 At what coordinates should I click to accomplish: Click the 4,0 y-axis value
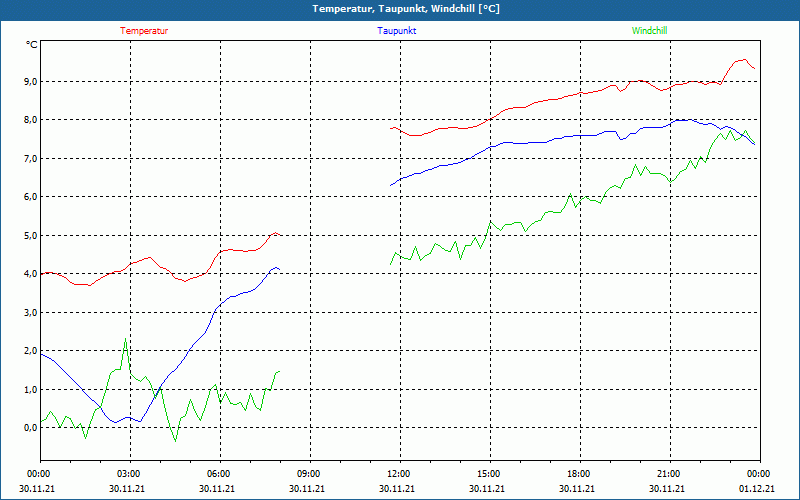pos(32,274)
